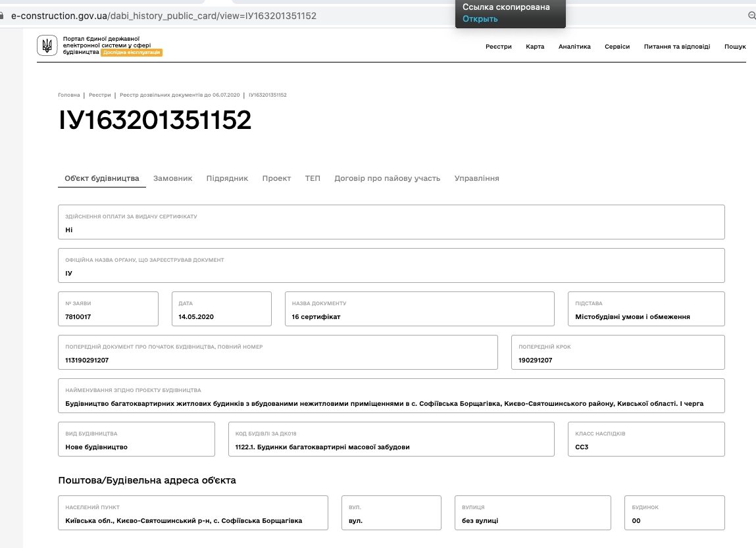Click the Вул. field value вул.
Screen dimensions: 756x548
point(355,520)
